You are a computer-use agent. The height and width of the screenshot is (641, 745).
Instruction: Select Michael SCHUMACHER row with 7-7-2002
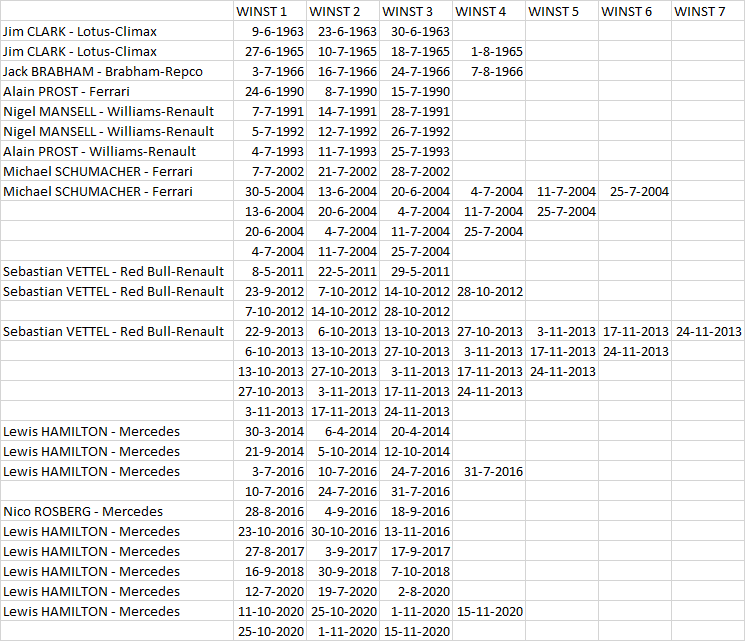[372, 171]
